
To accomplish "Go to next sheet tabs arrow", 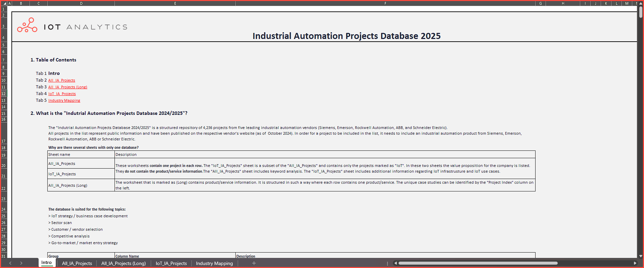I will click(21, 263).
